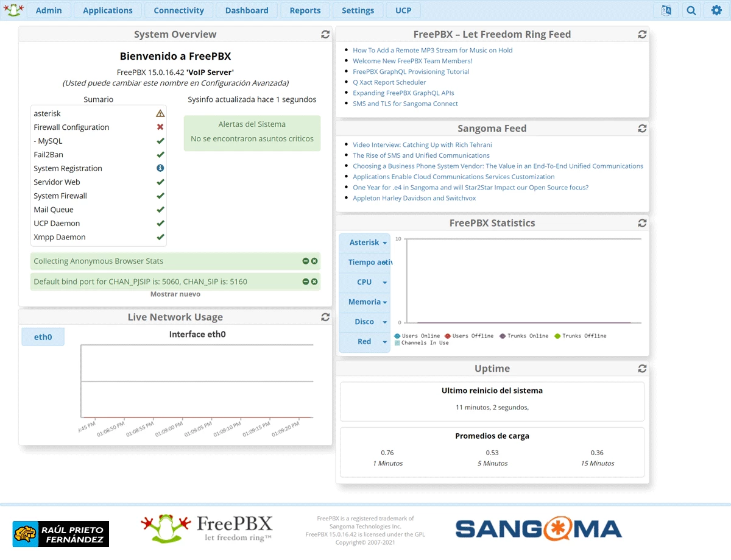Click the Mostrar nuevo link
This screenshot has width=731, height=560.
pos(175,294)
